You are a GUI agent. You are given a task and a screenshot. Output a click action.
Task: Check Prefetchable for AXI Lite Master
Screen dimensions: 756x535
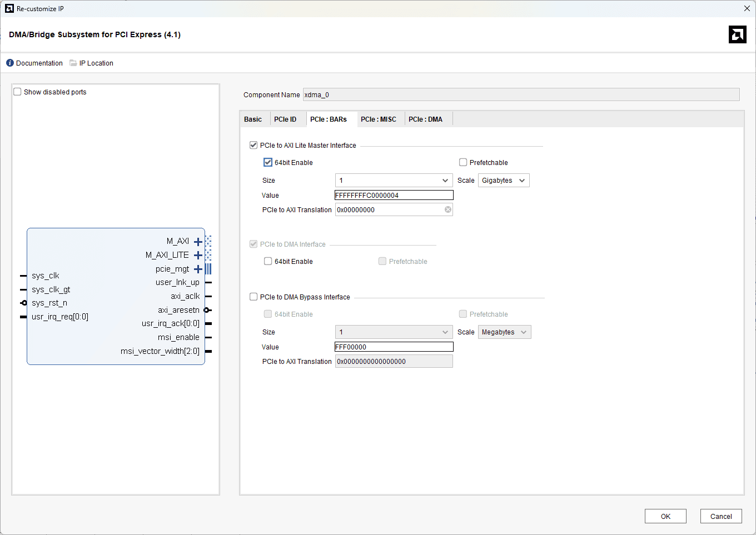point(463,163)
